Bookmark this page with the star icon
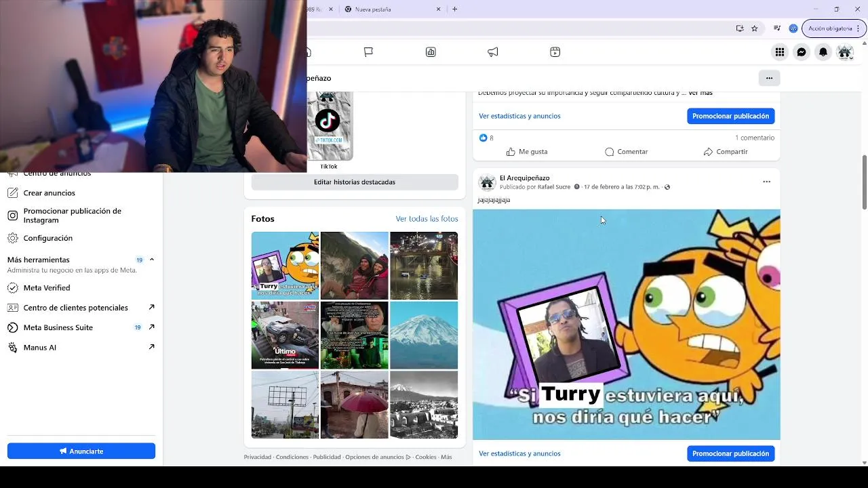 [x=754, y=28]
